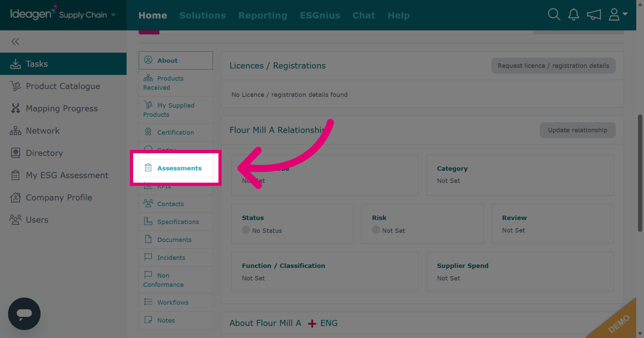Open the Specifications tab
Viewport: 644px width, 338px height.
click(176, 222)
